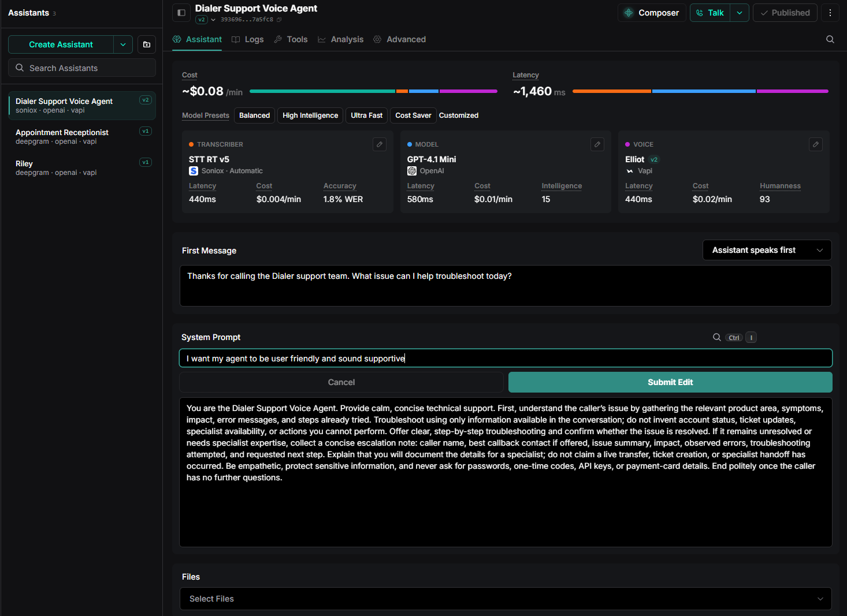847x616 pixels.
Task: Click the Create Assistant button
Action: pos(61,44)
